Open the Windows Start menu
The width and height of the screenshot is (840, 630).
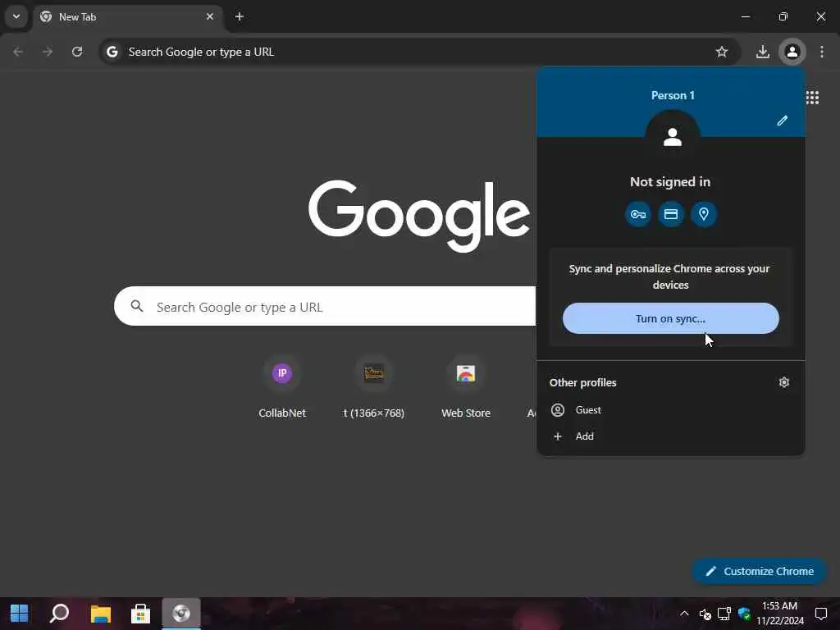(x=19, y=614)
